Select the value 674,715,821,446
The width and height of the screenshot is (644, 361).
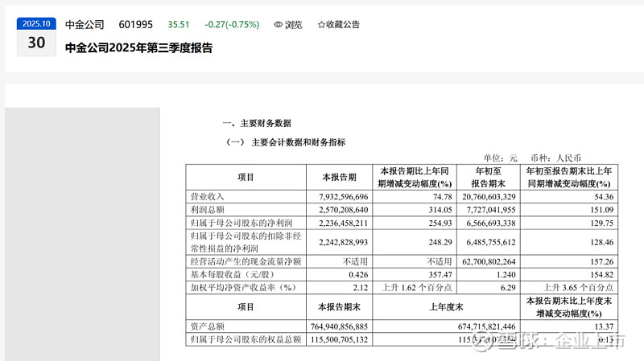click(487, 327)
